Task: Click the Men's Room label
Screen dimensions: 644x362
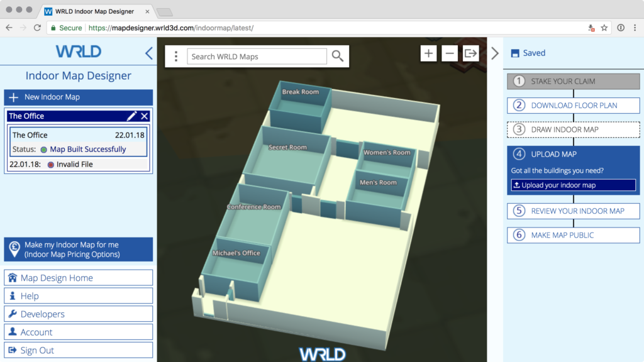Action: pyautogui.click(x=378, y=183)
